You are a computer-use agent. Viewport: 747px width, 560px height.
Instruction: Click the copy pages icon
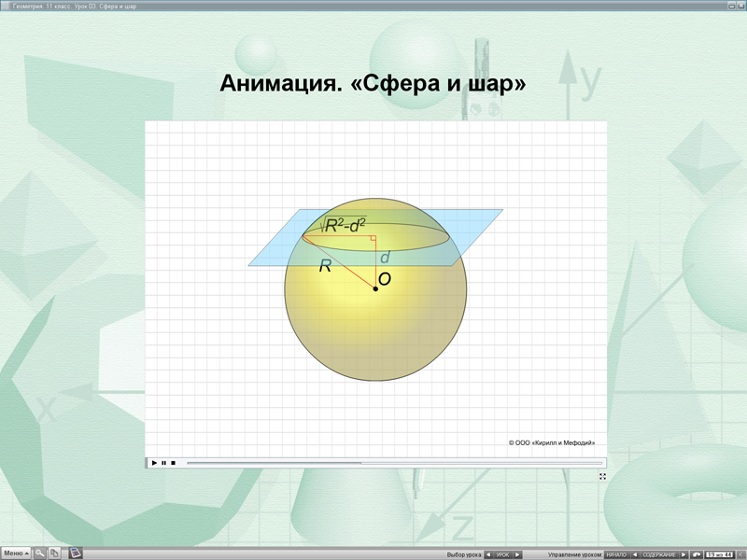tap(55, 553)
